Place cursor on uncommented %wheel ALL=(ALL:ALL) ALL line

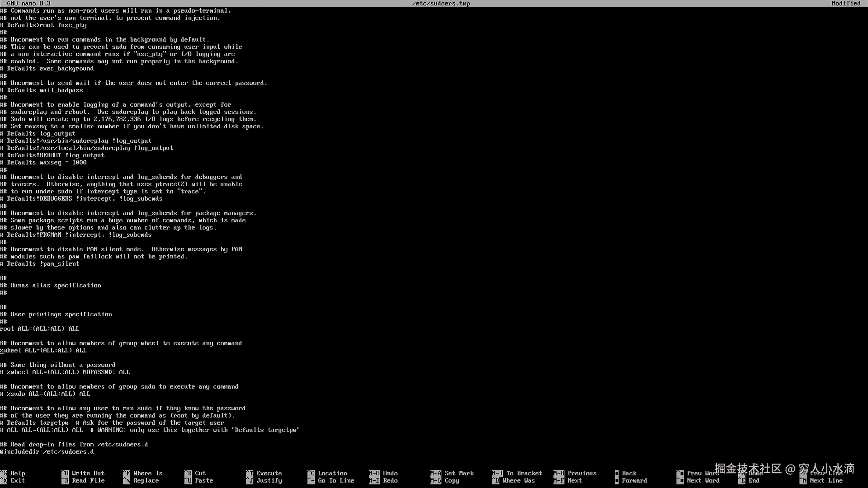coord(43,350)
